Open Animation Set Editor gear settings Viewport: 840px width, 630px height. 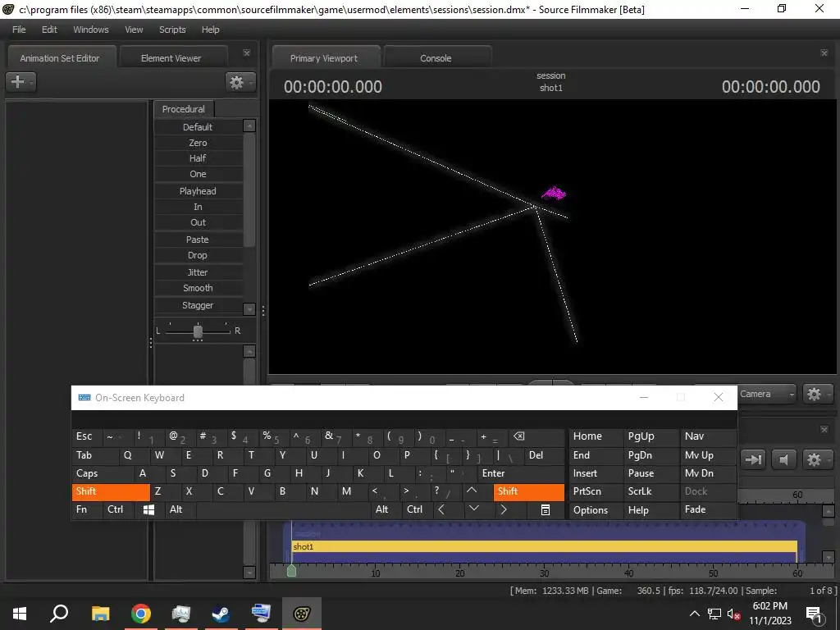[x=240, y=82]
